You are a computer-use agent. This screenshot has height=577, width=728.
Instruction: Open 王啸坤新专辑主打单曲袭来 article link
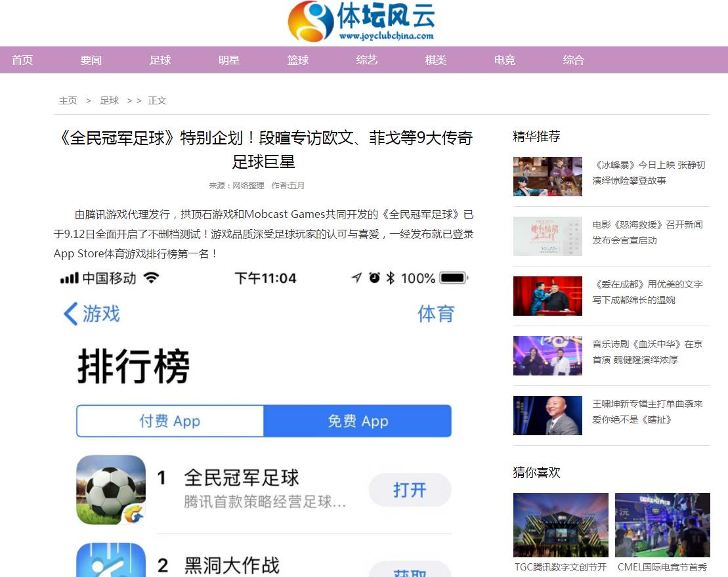(647, 412)
